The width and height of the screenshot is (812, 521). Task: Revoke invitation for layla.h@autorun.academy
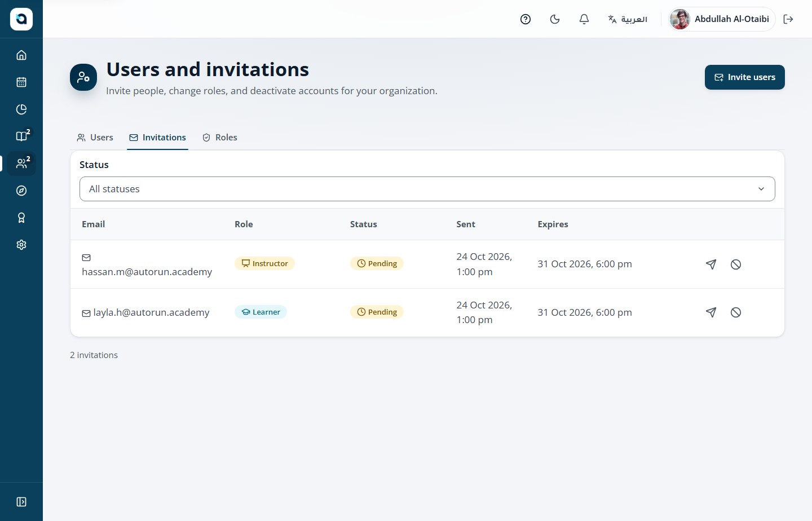tap(736, 312)
